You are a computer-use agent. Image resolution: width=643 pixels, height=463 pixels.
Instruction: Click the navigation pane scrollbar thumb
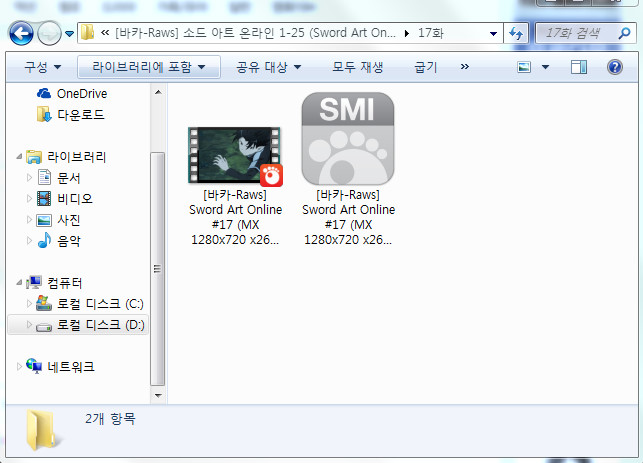(158, 269)
